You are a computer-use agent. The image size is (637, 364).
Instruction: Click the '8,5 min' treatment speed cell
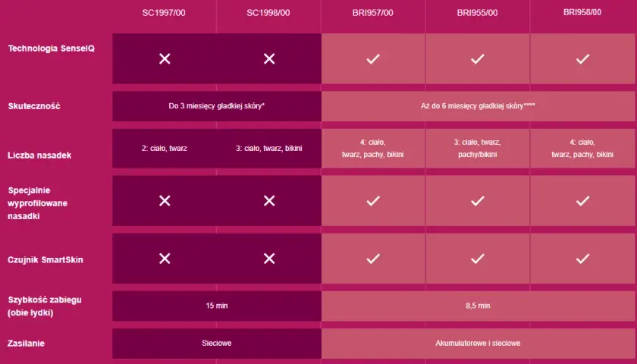pyautogui.click(x=479, y=306)
